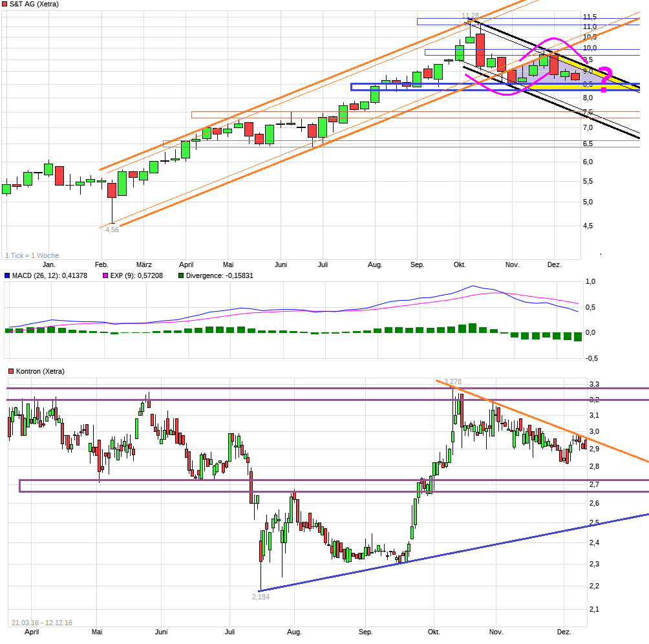Click the 5,0 price level on S&T axis
This screenshot has width=649, height=644.
pyautogui.click(x=588, y=202)
